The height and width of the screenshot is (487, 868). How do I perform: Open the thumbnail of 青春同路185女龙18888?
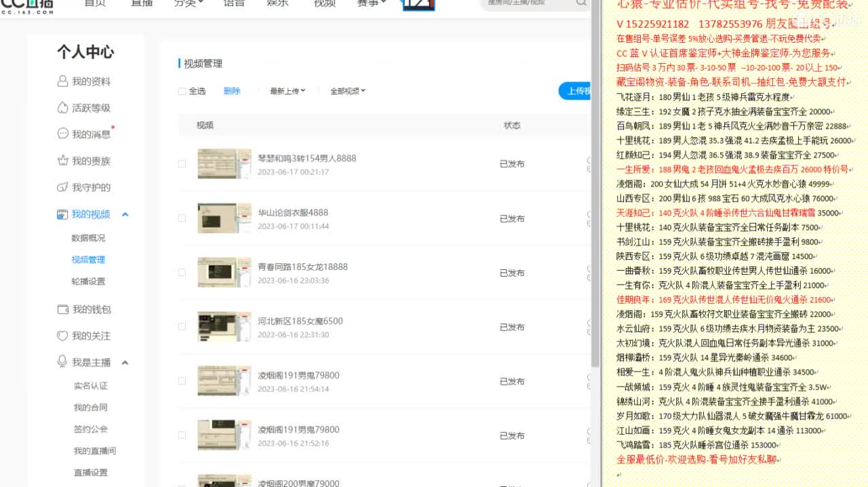pyautogui.click(x=224, y=272)
